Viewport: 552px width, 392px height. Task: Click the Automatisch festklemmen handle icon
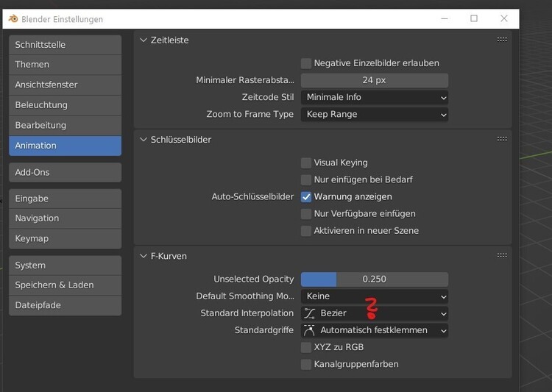[x=310, y=331]
